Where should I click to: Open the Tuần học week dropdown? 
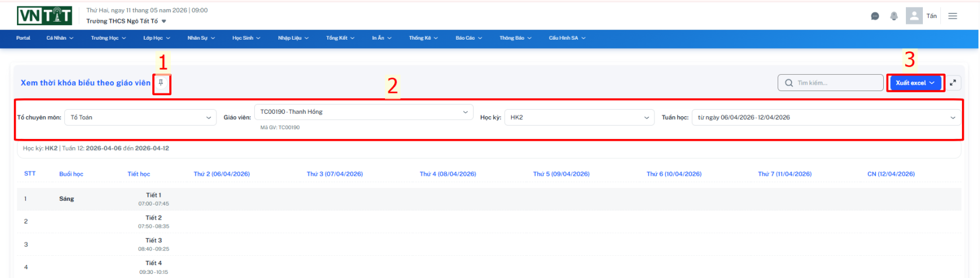[826, 117]
